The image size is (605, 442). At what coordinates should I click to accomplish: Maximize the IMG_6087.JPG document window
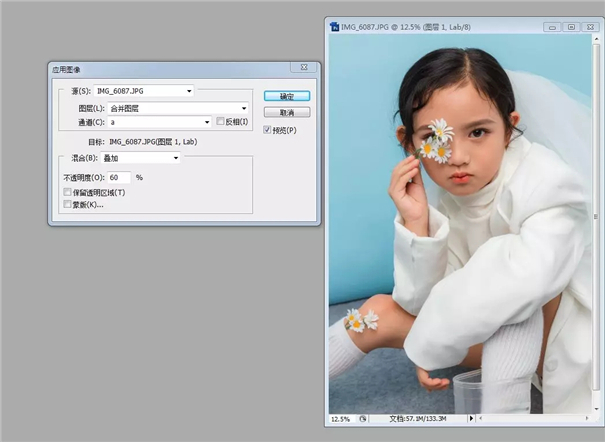(571, 27)
